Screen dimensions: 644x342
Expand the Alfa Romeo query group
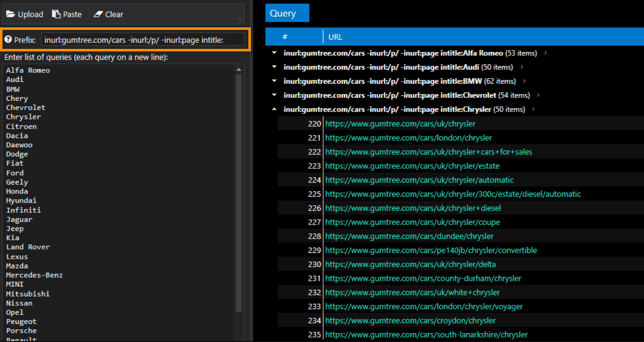pyautogui.click(x=274, y=53)
